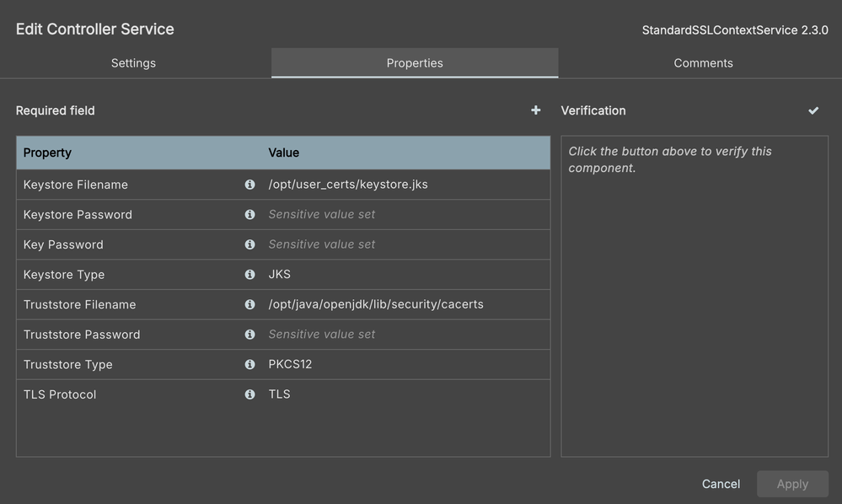Click the StandardSSLContextService 2.3.0 label
Screen dimensions: 842x504
(735, 30)
